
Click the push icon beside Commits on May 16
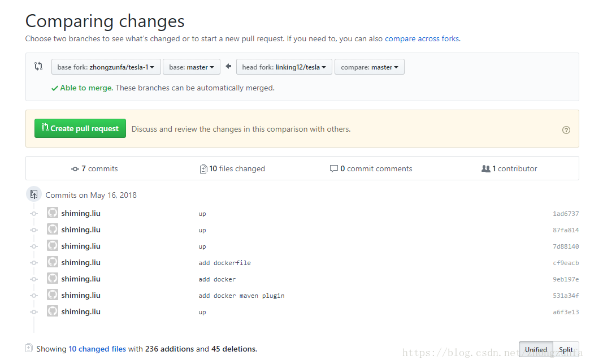pos(34,194)
